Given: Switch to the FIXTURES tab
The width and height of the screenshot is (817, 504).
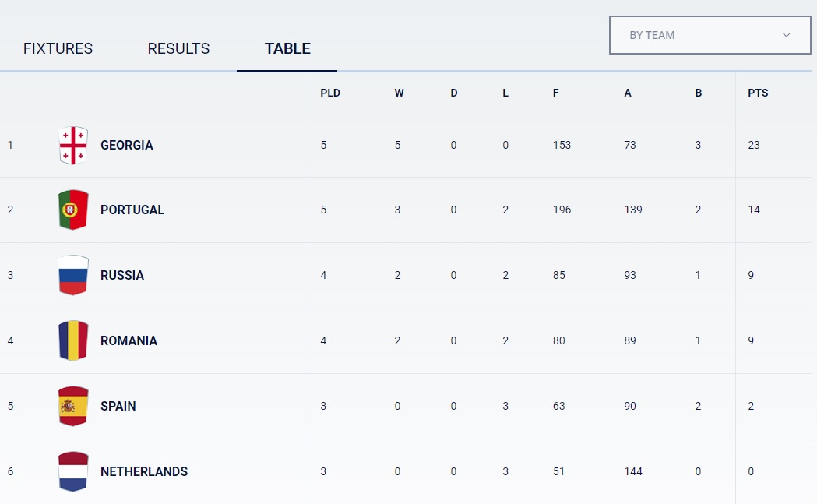Looking at the screenshot, I should pyautogui.click(x=58, y=48).
